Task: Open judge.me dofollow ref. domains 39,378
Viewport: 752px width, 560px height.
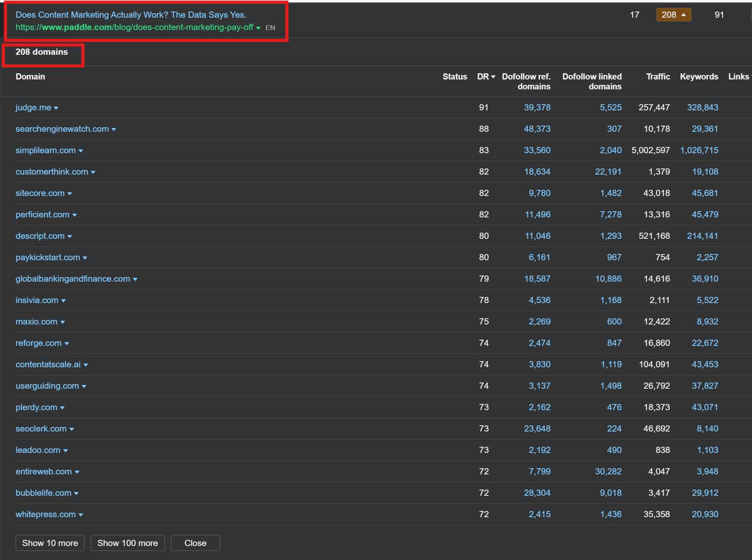Action: (537, 107)
